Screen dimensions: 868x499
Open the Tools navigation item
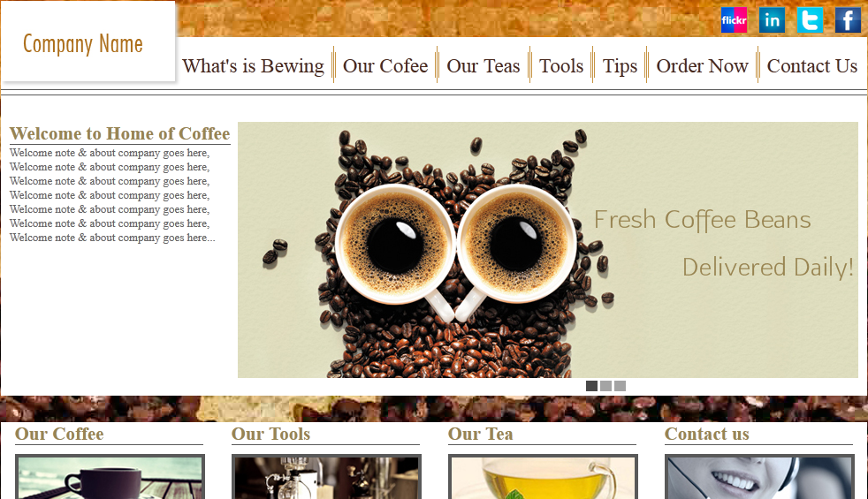coord(561,66)
